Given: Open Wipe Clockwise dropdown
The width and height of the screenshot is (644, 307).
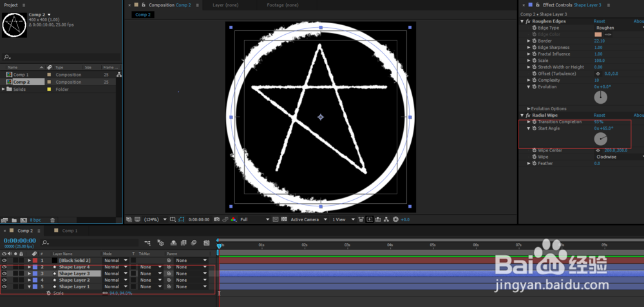Looking at the screenshot, I should point(618,157).
